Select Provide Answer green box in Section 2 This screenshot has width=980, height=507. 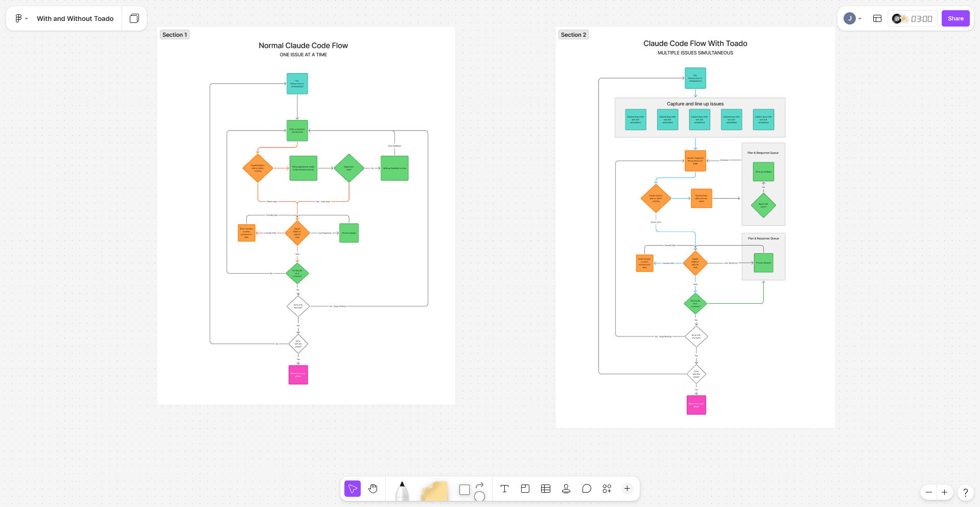763,262
